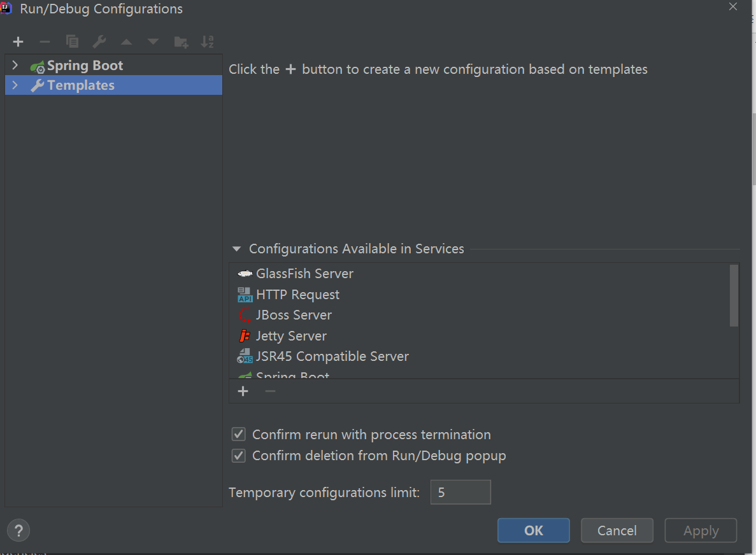This screenshot has width=756, height=555.
Task: Click the Jetty Server red icon
Action: [245, 336]
